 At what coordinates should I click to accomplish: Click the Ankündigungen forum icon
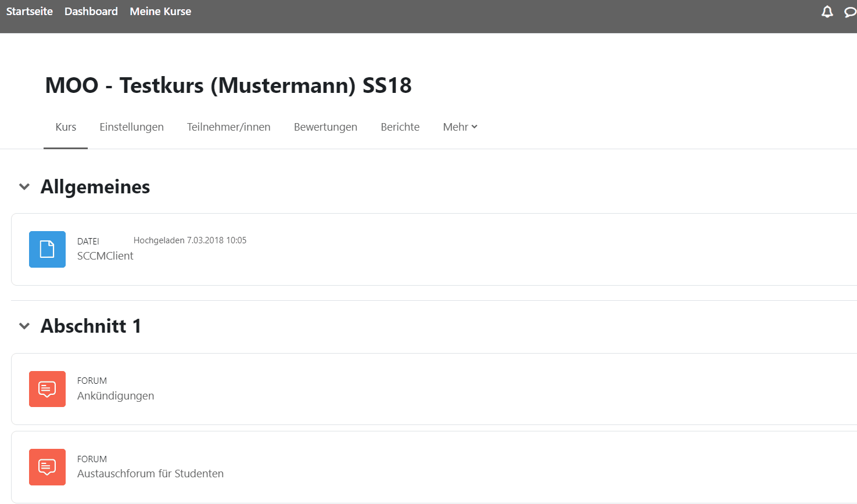[47, 389]
